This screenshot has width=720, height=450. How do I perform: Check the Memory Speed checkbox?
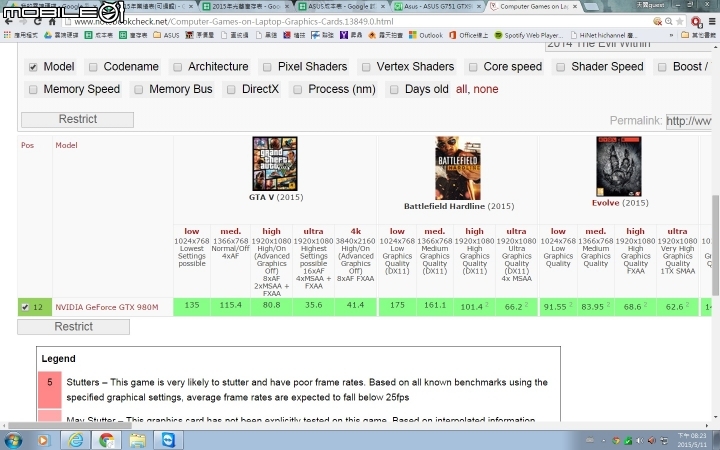coord(33,90)
